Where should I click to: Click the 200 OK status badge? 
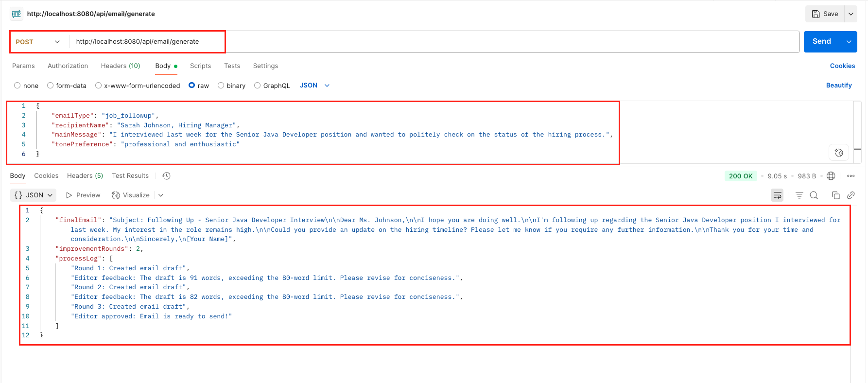click(x=741, y=176)
